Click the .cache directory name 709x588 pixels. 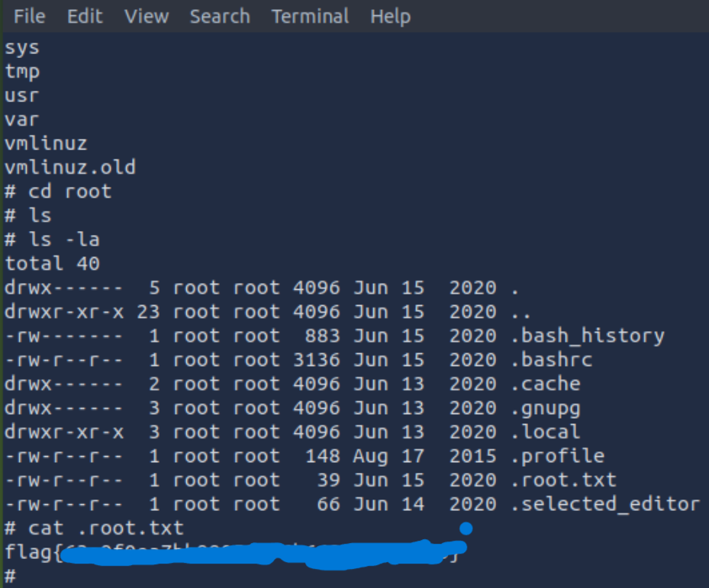[x=546, y=384]
